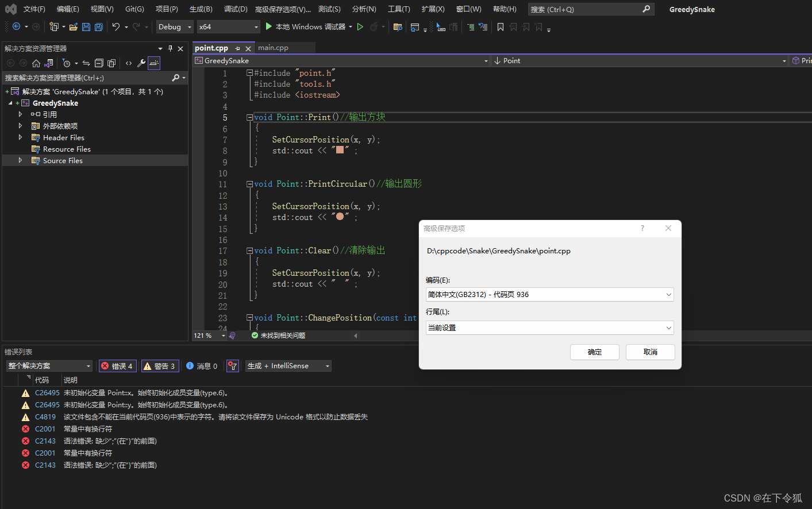Toggle the Warnings 3 filter

(160, 366)
